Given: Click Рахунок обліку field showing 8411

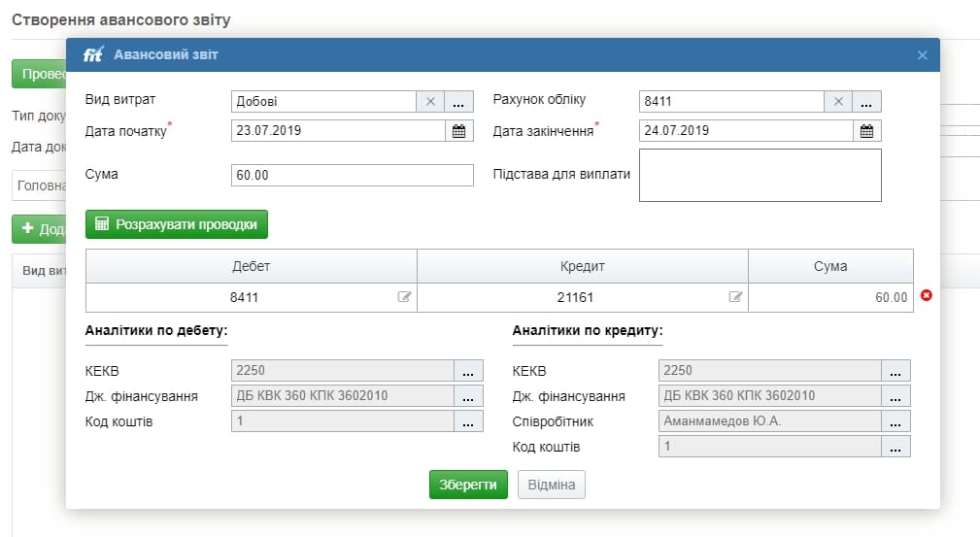Looking at the screenshot, I should coord(732,101).
